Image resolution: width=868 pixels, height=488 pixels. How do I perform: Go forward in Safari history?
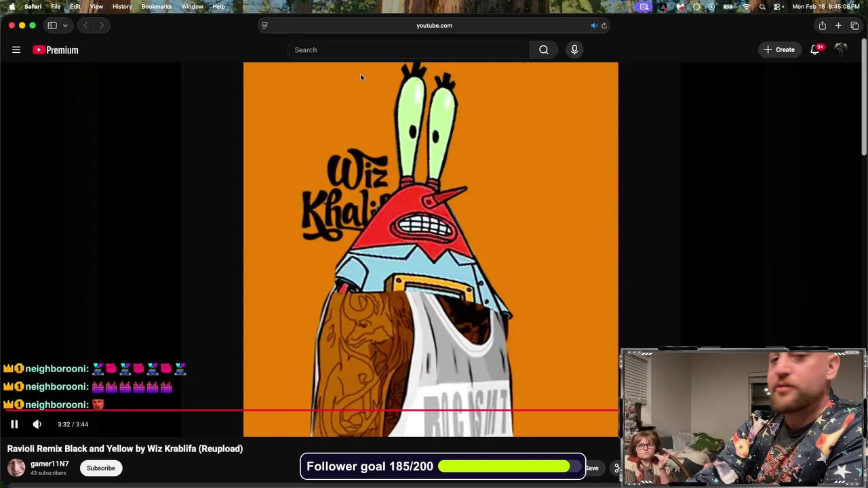click(101, 25)
